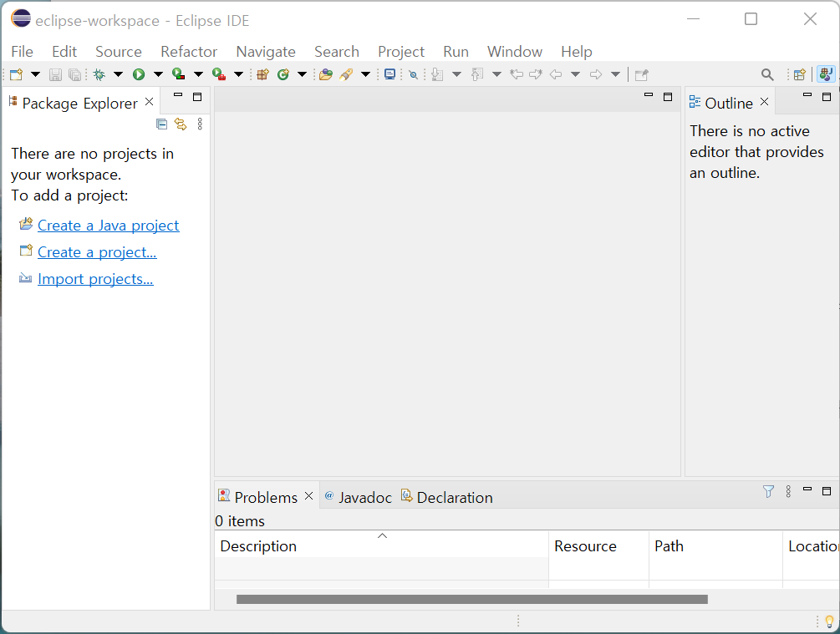Viewport: 840px width, 634px height.
Task: Open the Debug configurations dropdown arrow
Action: 118,74
